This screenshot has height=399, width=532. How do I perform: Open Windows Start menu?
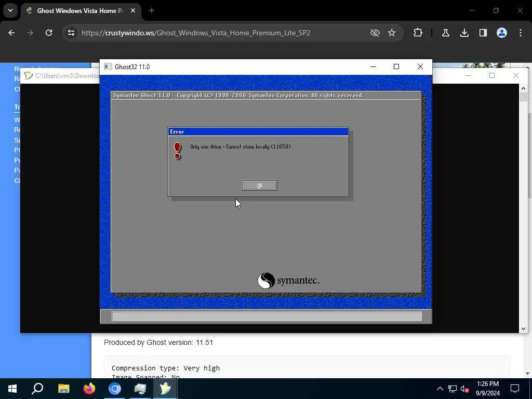(x=12, y=389)
